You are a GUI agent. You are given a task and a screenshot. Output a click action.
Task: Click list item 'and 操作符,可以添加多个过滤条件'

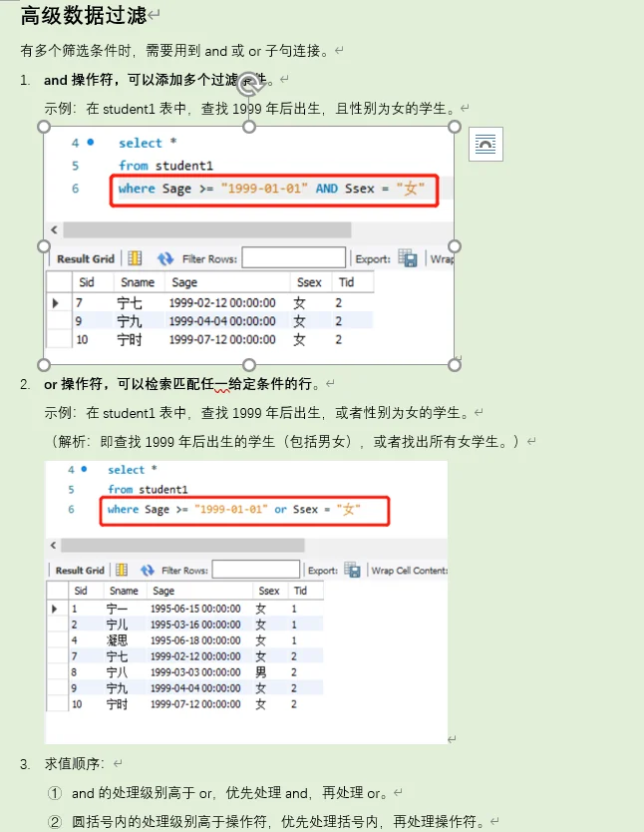(160, 80)
